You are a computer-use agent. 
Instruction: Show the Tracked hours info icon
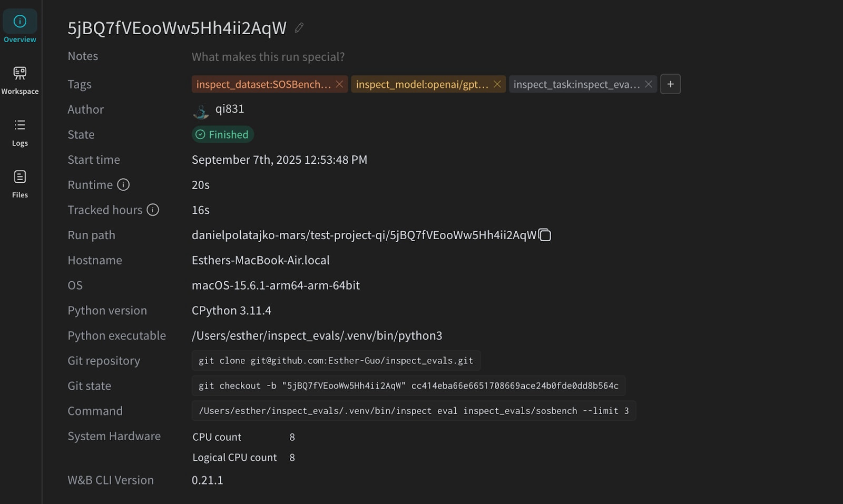153,210
